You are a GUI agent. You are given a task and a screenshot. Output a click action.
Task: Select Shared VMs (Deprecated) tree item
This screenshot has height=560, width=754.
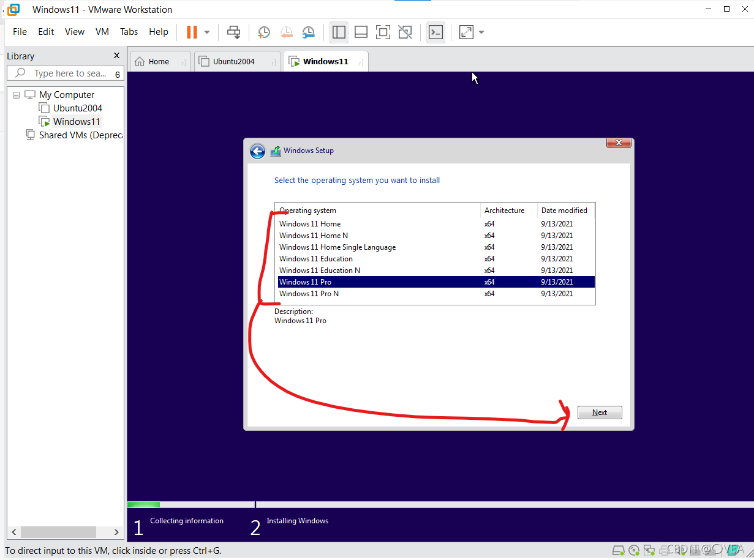click(81, 135)
